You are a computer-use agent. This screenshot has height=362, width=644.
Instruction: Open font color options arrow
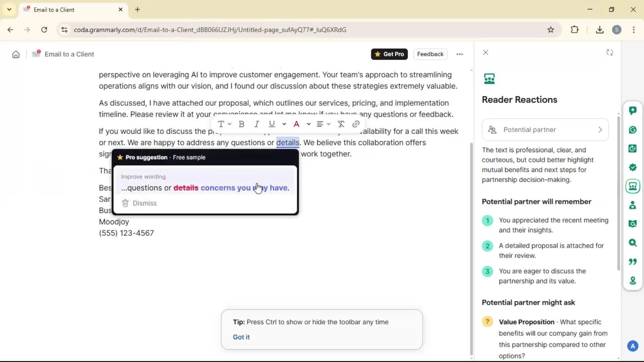(309, 124)
